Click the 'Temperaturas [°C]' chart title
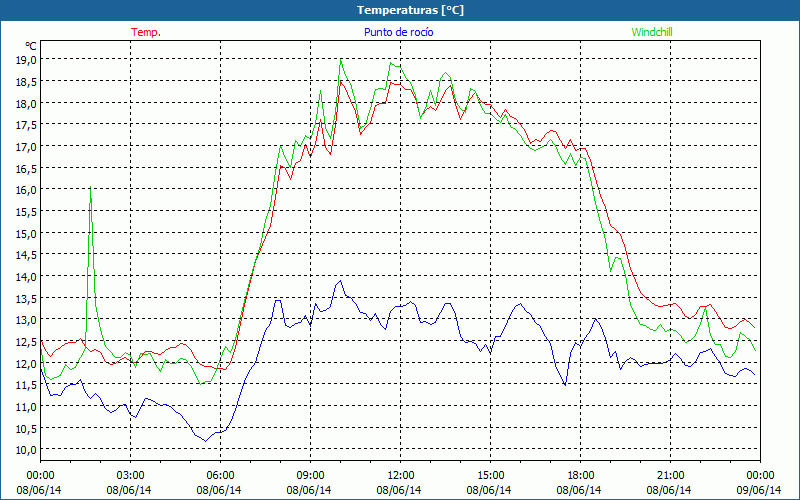 (x=410, y=10)
